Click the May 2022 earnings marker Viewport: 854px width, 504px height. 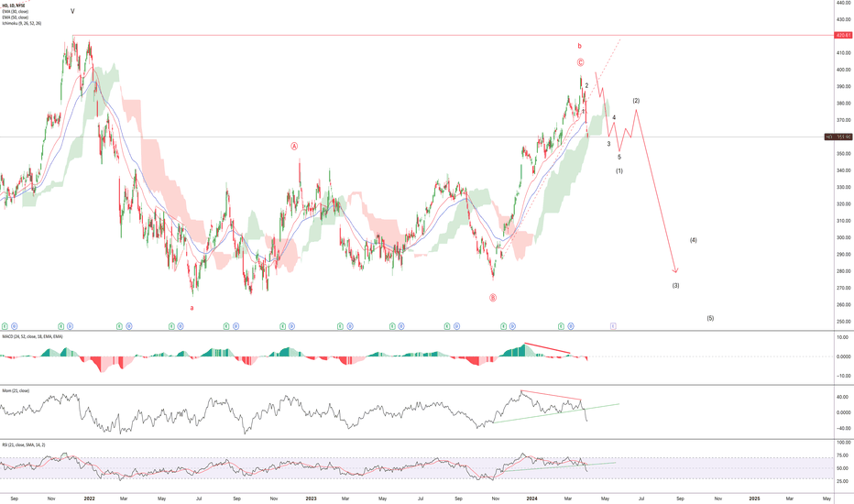click(x=171, y=326)
